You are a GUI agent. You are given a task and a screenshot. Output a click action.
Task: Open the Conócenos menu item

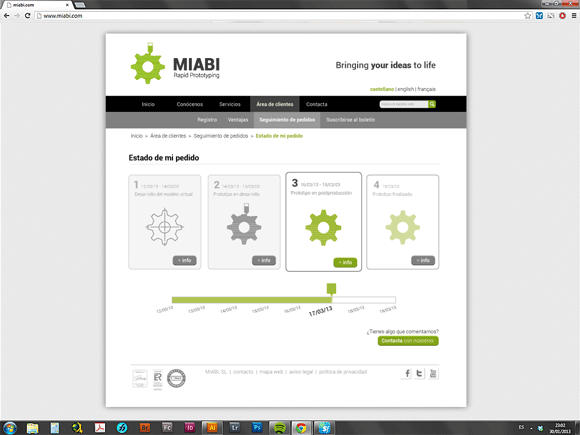tap(190, 104)
